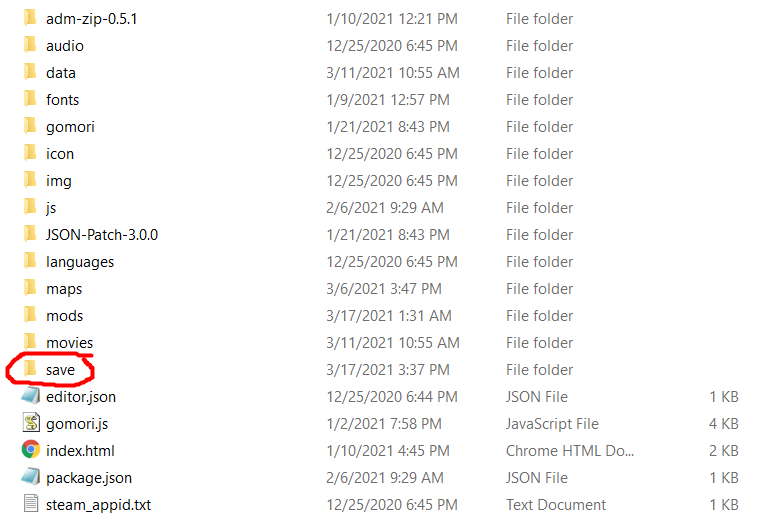
Task: Click the movies folder name
Action: (x=69, y=342)
